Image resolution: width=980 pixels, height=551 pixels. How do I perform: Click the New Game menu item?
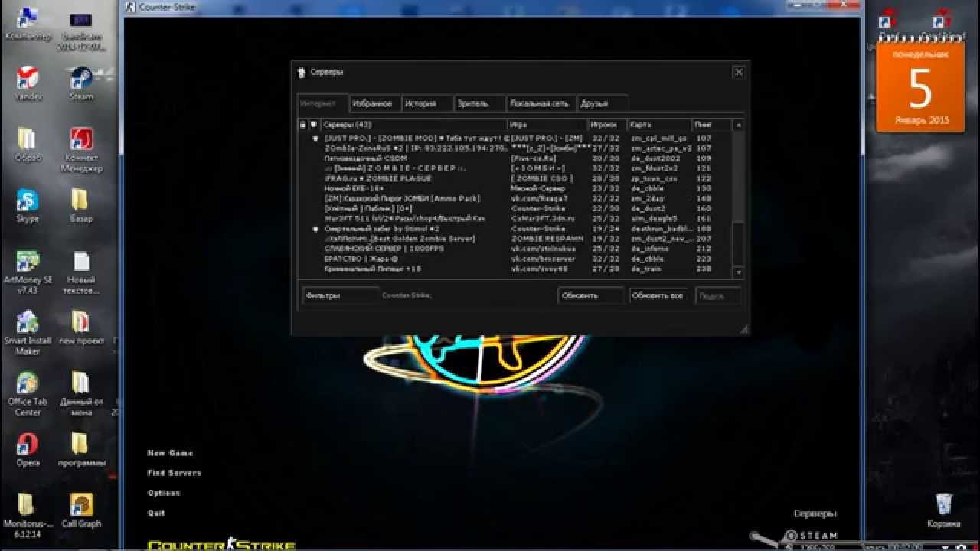click(x=170, y=453)
